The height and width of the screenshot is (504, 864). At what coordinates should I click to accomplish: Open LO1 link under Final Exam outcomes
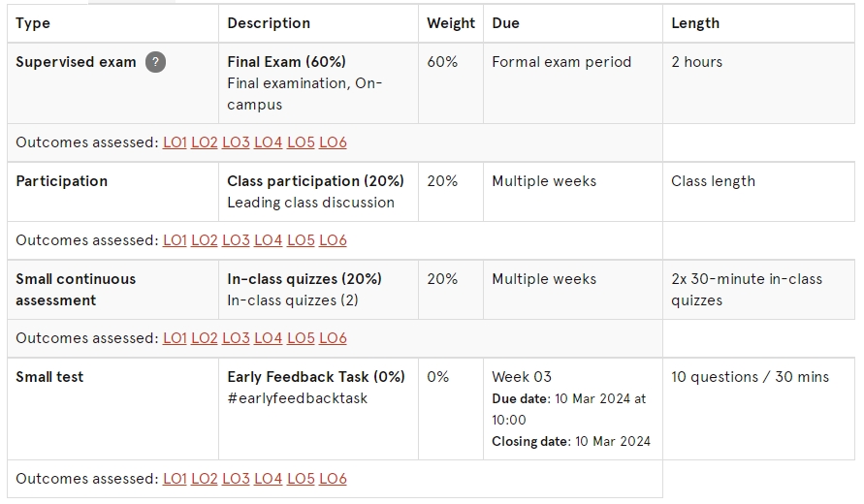(x=175, y=142)
